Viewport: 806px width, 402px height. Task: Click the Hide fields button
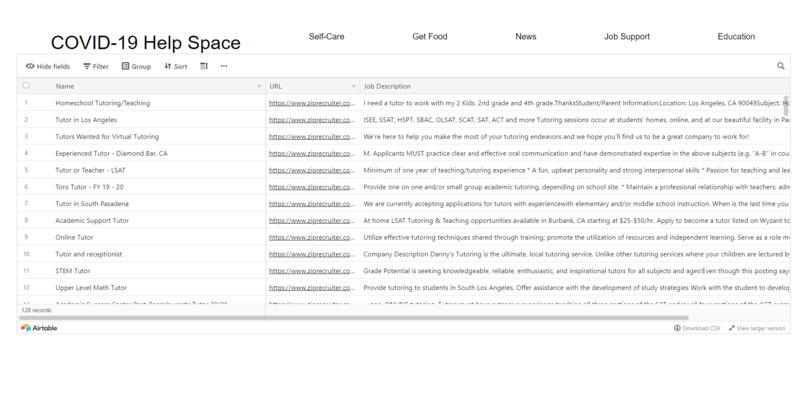coord(48,66)
